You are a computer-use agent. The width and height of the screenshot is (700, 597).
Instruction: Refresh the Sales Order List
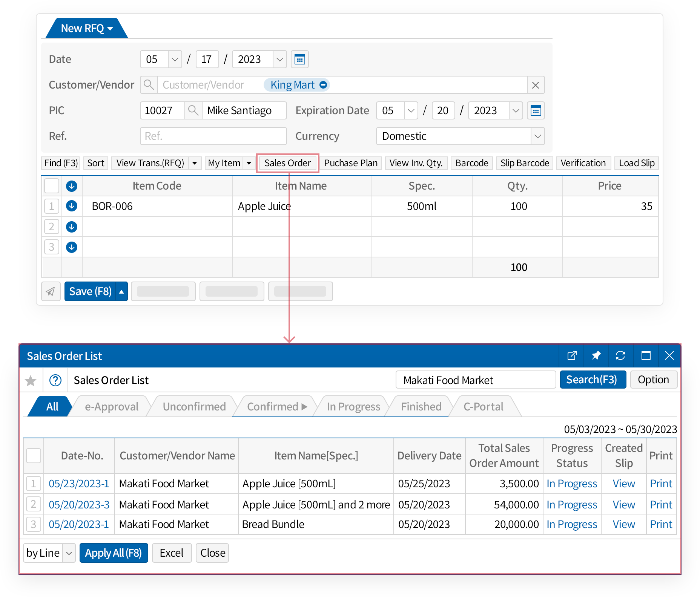coord(620,355)
